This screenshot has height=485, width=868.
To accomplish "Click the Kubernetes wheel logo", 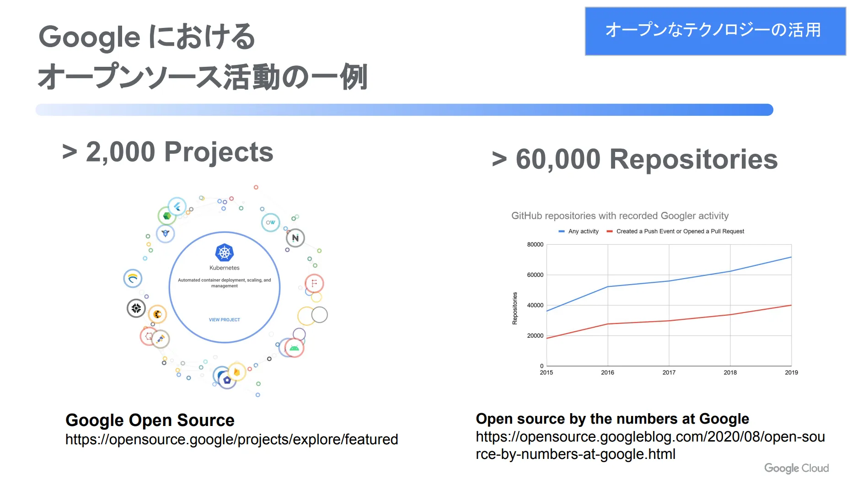I will click(224, 253).
